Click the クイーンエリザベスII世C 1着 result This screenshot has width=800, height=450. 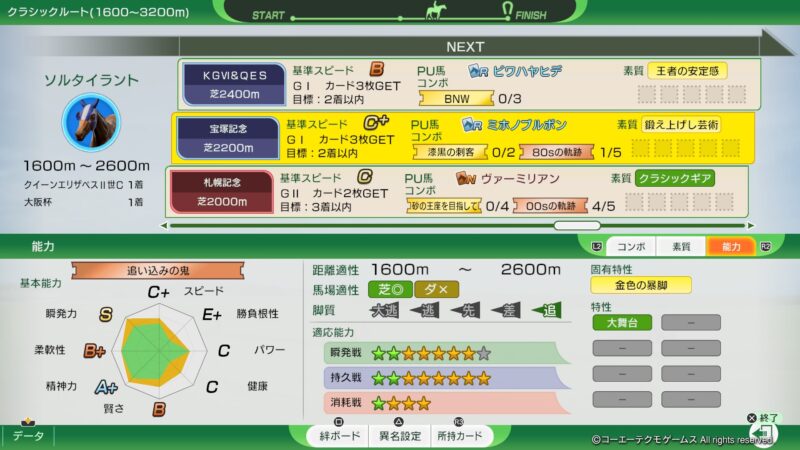83,185
